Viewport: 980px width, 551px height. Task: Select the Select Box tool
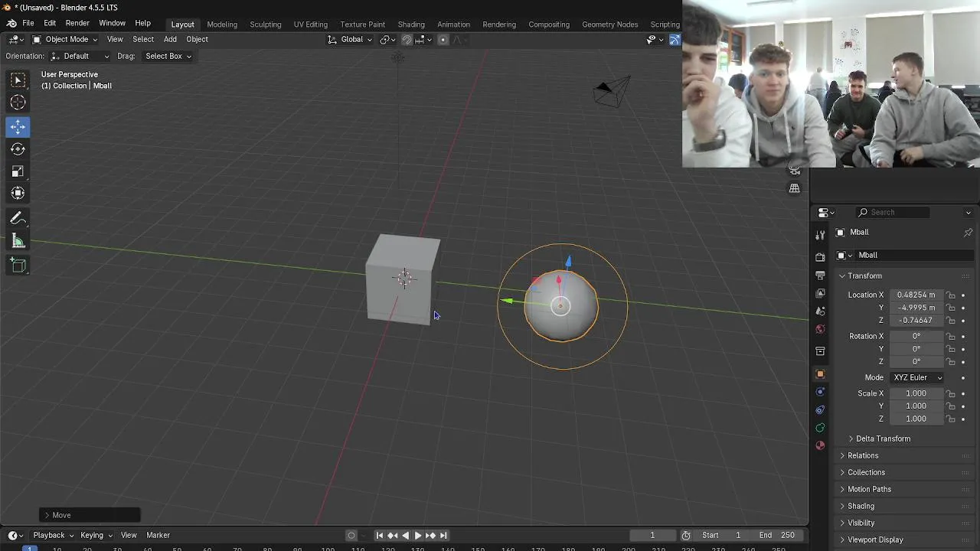(18, 80)
